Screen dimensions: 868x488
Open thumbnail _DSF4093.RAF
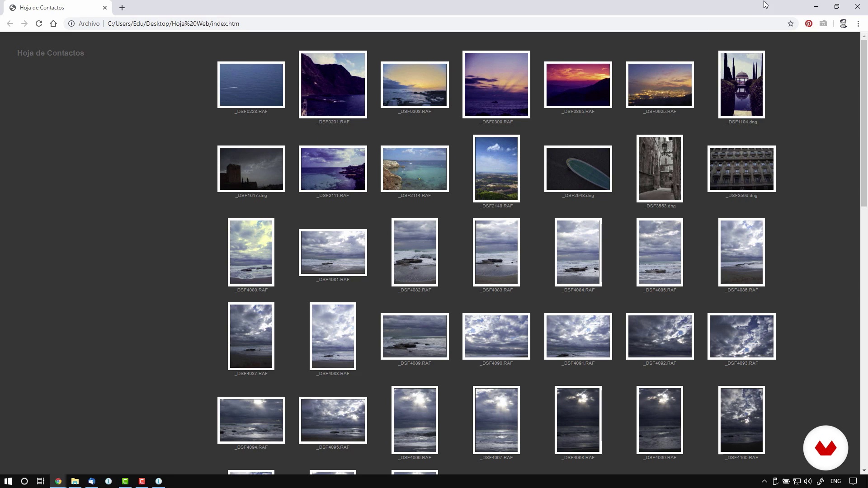pos(741,336)
